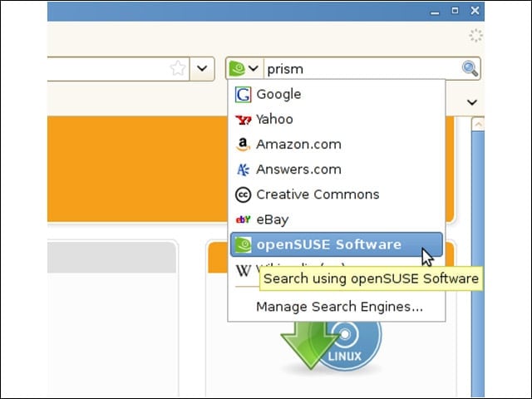This screenshot has width=532, height=399.
Task: Expand the bookmarks toolbar overflow chevron
Action: 472,102
